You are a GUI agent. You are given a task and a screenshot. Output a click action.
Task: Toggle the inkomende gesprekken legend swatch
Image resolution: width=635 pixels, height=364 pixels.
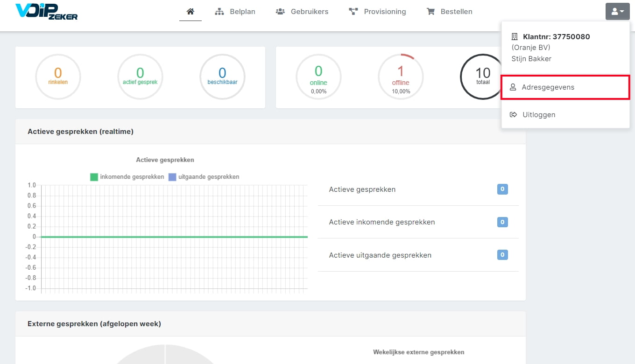click(x=94, y=177)
